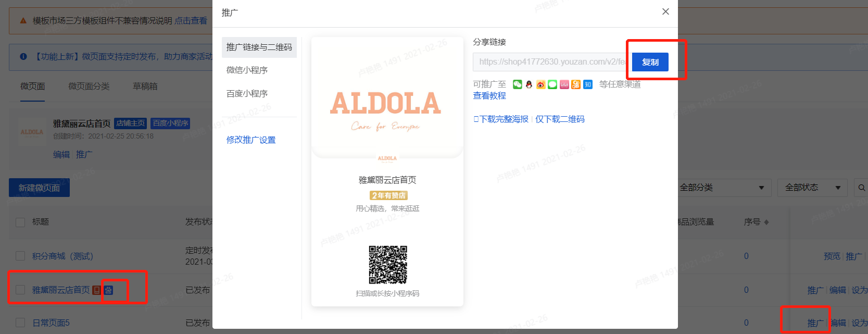Screen dimensions: 868x334
Task: Click the blue Zhihu 知 icon
Action: (x=588, y=84)
